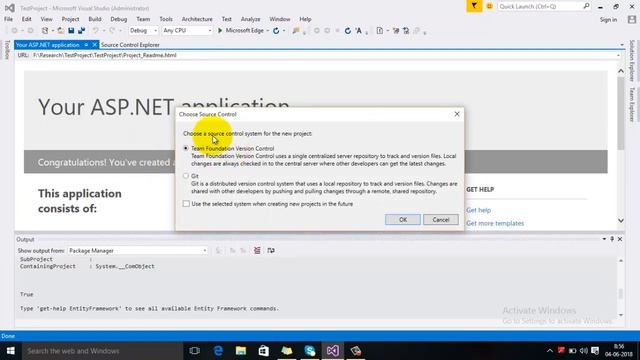This screenshot has width=640, height=360.
Task: Select the Git radio button
Action: click(x=186, y=176)
